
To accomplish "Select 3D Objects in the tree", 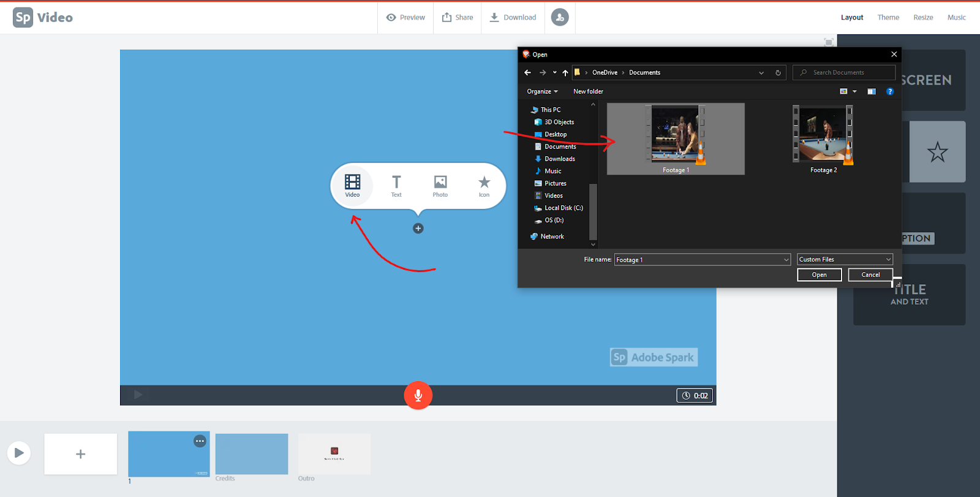I will click(x=554, y=122).
